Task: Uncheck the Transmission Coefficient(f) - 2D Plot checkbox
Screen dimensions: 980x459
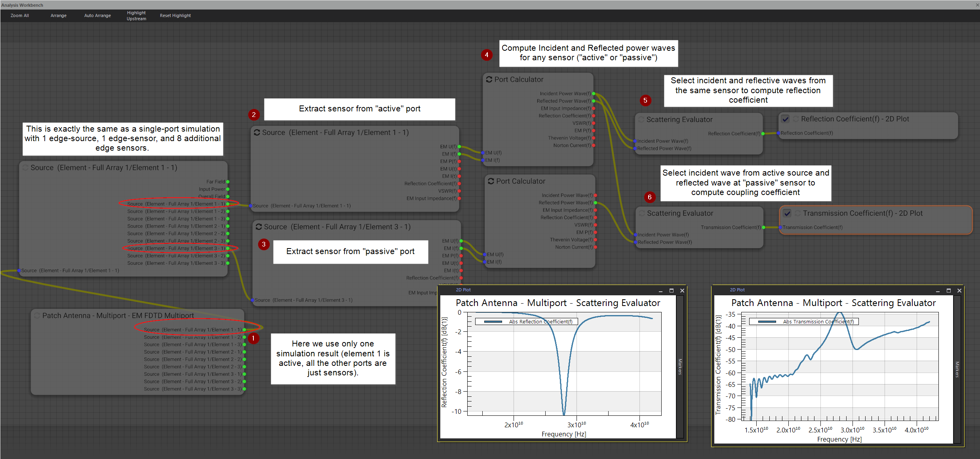Action: (x=787, y=213)
